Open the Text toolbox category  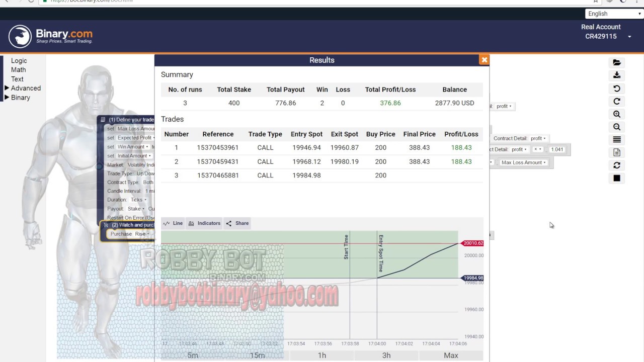(17, 79)
